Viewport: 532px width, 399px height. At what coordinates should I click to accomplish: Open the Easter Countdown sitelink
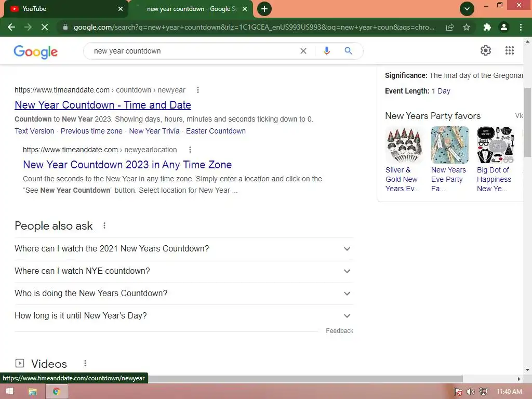216,131
